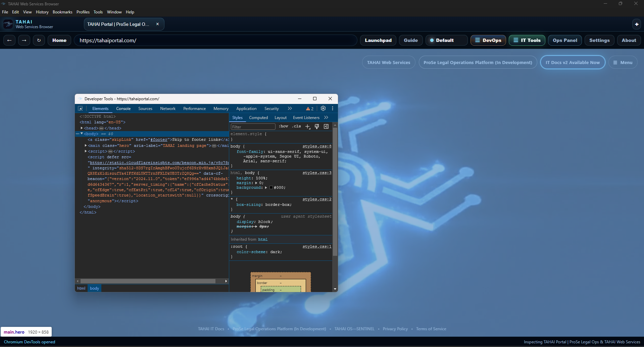The image size is (644, 347).
Task: Open the Bookmarks menu
Action: 62,12
